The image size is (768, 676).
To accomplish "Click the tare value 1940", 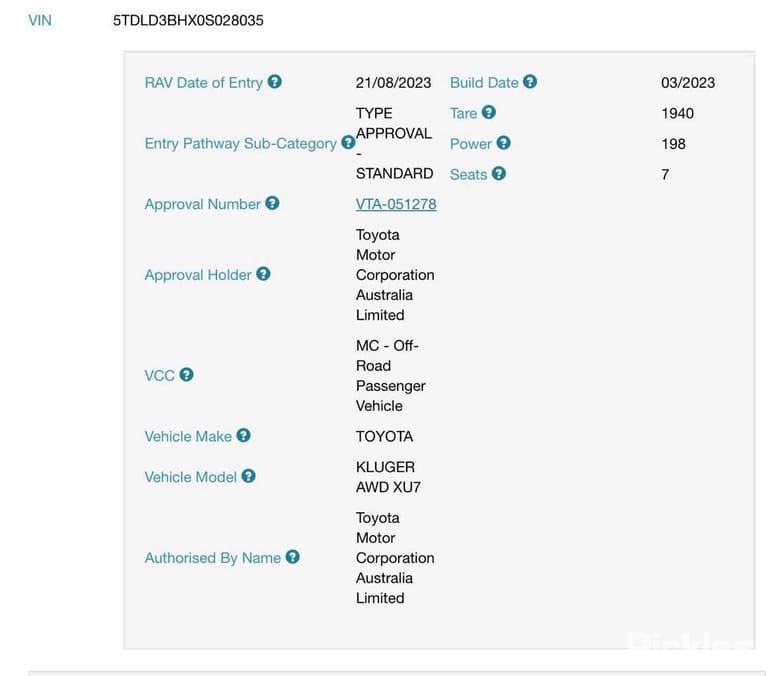I will (677, 114).
